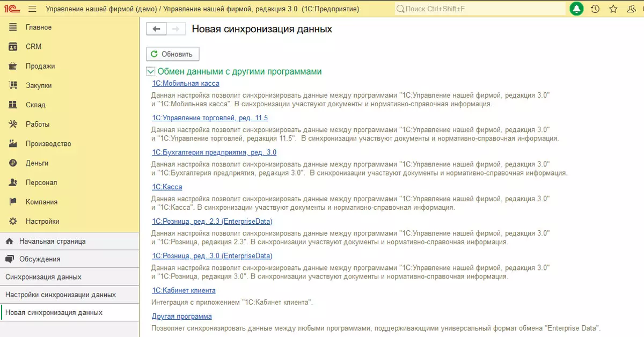Open the history clock icon
644x337 pixels.
coord(595,9)
